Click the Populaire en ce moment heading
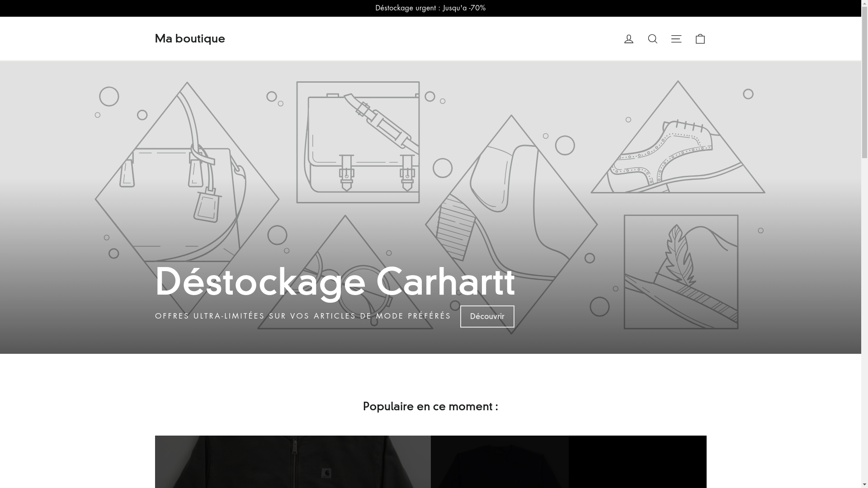Image resolution: width=868 pixels, height=488 pixels. click(x=430, y=406)
